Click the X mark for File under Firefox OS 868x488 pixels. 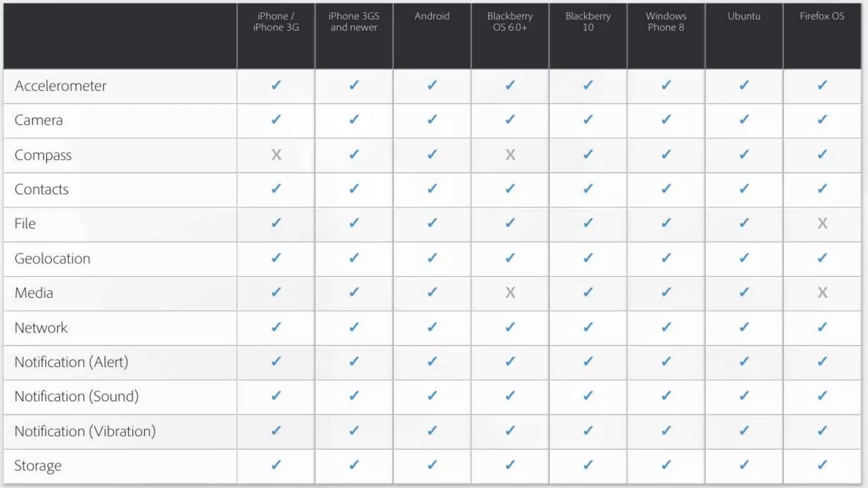click(822, 223)
